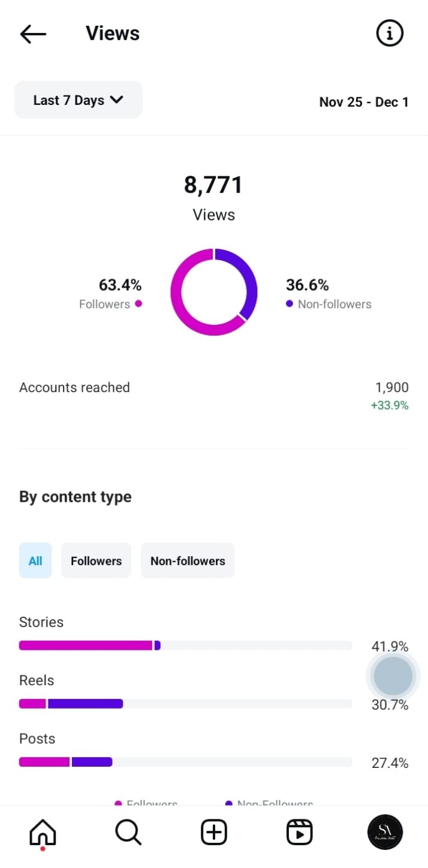Tap the Posts views bar
Screen dimensions: 428x868
185,762
